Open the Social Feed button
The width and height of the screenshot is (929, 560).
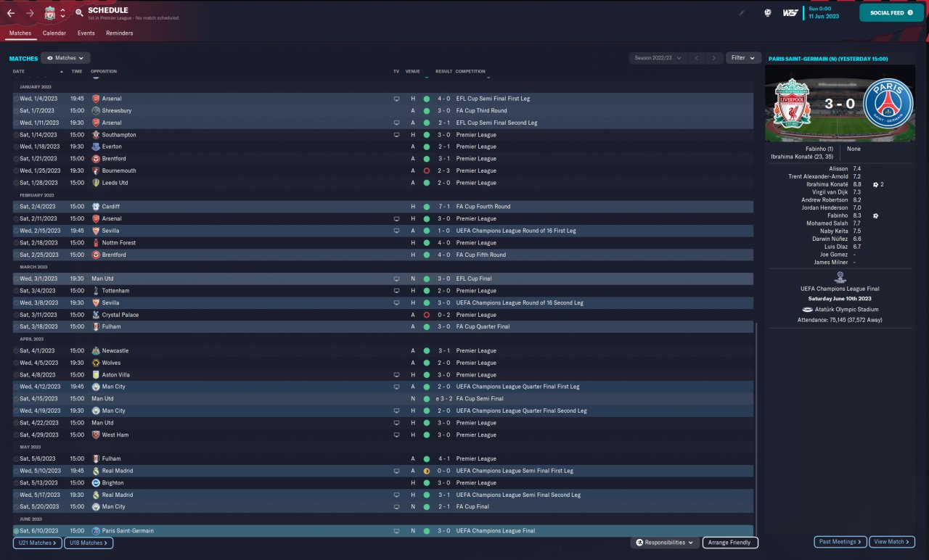(x=891, y=12)
